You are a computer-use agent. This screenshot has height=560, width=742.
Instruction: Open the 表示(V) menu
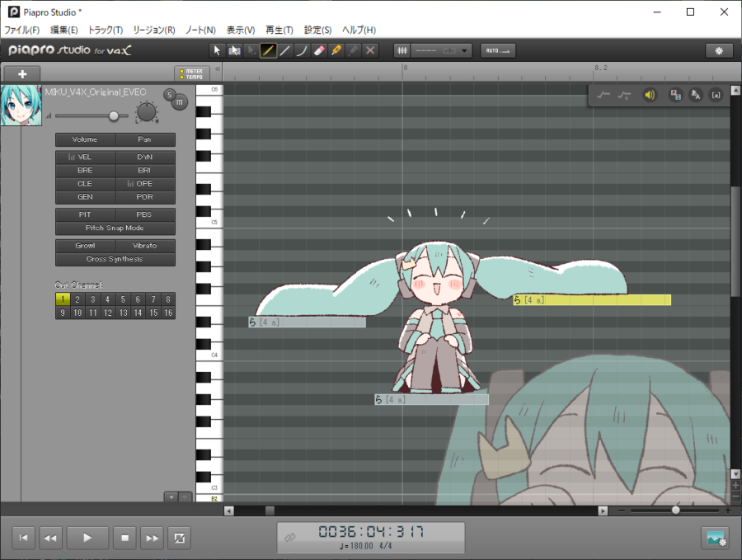pos(241,30)
